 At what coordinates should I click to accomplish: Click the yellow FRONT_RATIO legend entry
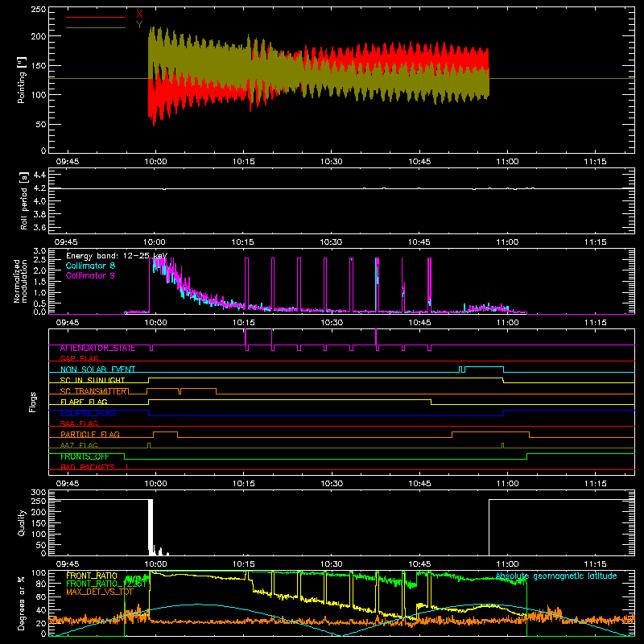[92, 576]
